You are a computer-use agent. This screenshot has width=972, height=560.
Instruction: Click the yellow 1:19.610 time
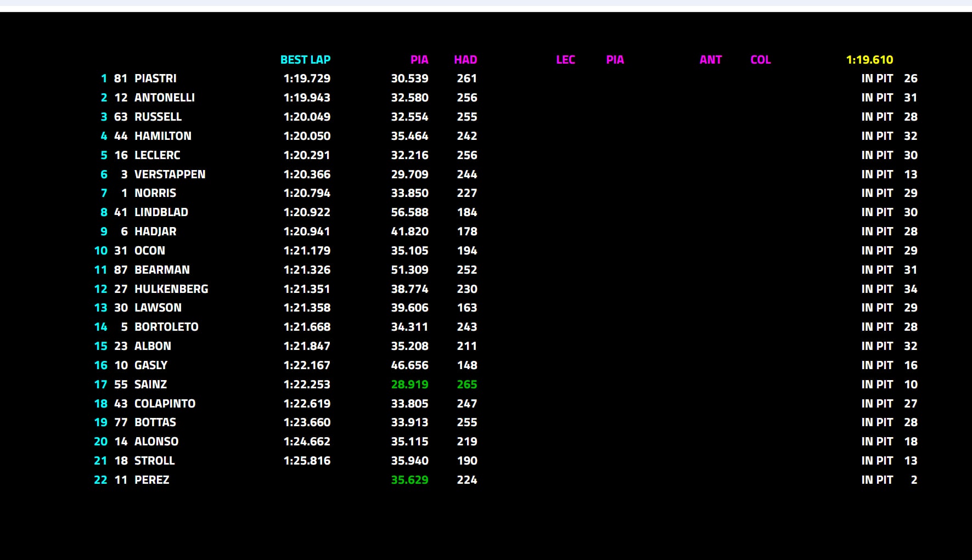click(869, 60)
